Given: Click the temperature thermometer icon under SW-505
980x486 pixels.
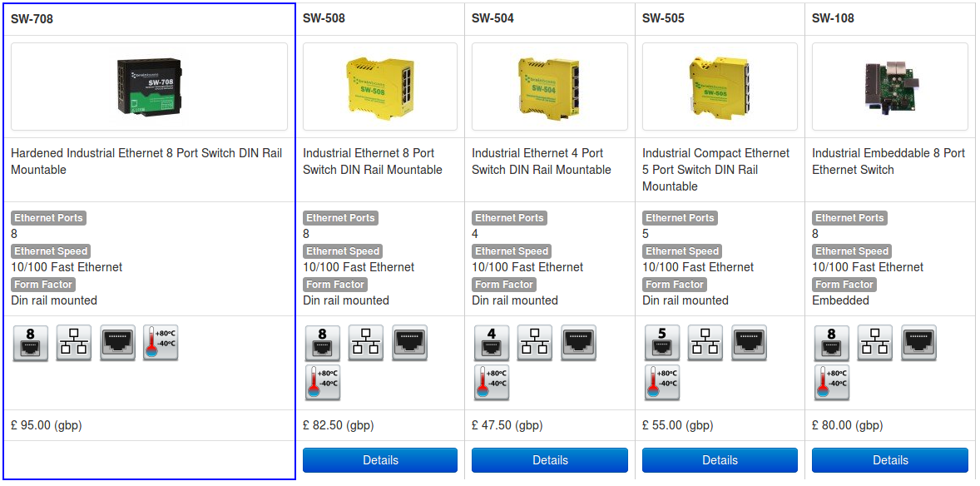Looking at the screenshot, I should 662,383.
